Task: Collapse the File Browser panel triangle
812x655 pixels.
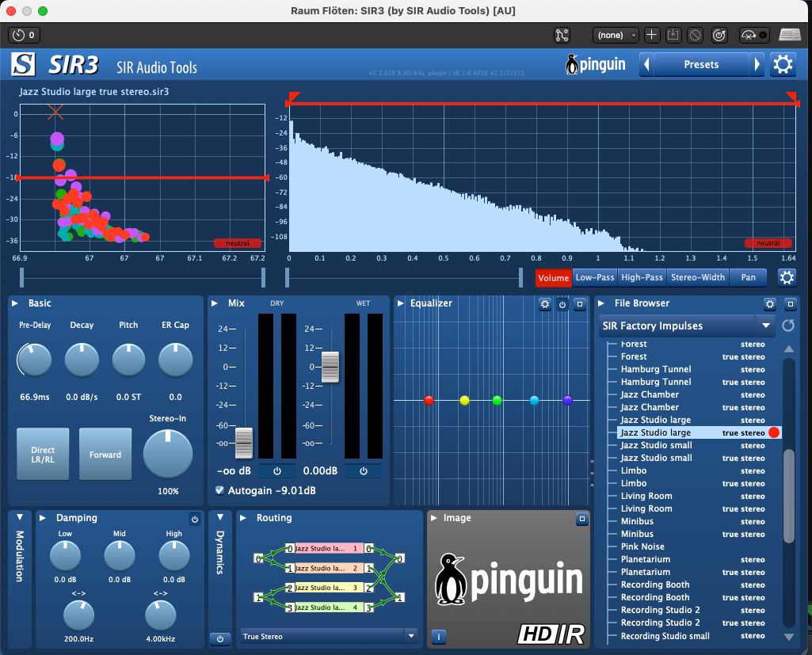Action: (601, 303)
